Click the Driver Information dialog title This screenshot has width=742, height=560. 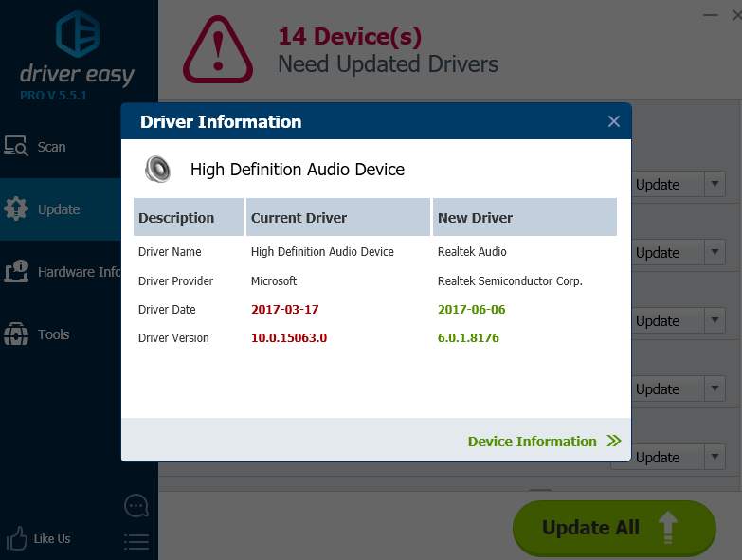click(x=221, y=122)
